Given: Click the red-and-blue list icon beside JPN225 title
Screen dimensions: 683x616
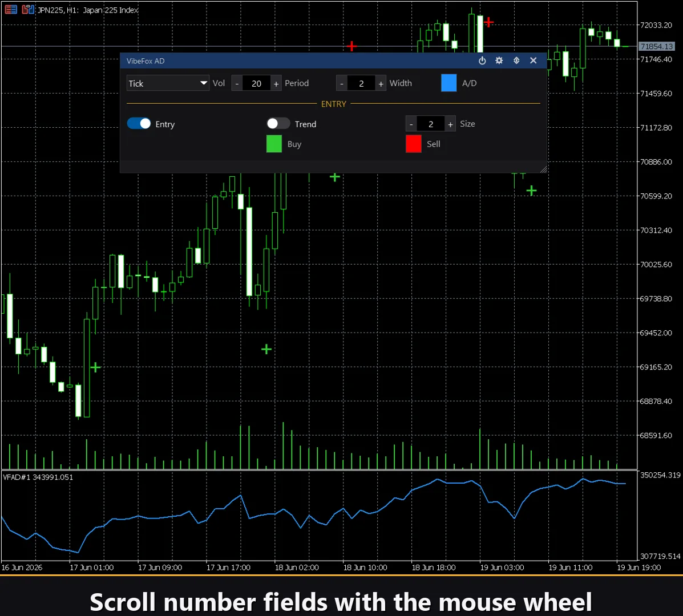Looking at the screenshot, I should point(11,10).
